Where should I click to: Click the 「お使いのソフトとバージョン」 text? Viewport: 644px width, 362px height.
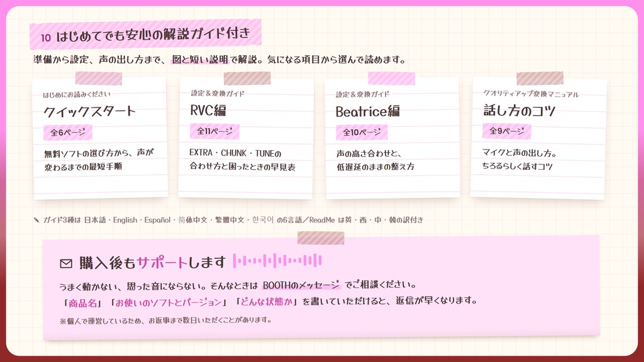(x=168, y=302)
